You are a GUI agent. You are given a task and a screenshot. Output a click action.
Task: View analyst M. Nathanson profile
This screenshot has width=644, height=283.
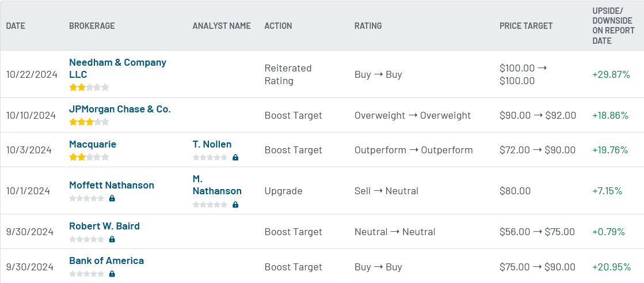pos(217,184)
